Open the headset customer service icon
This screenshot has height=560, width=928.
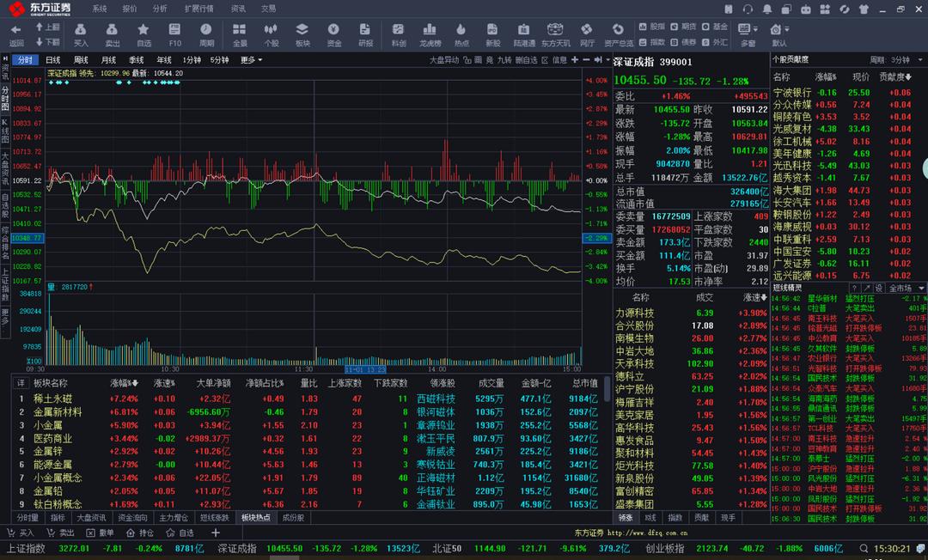(748, 9)
